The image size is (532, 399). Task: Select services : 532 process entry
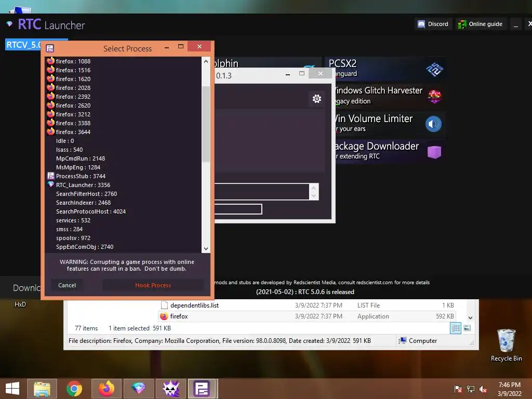click(x=124, y=220)
